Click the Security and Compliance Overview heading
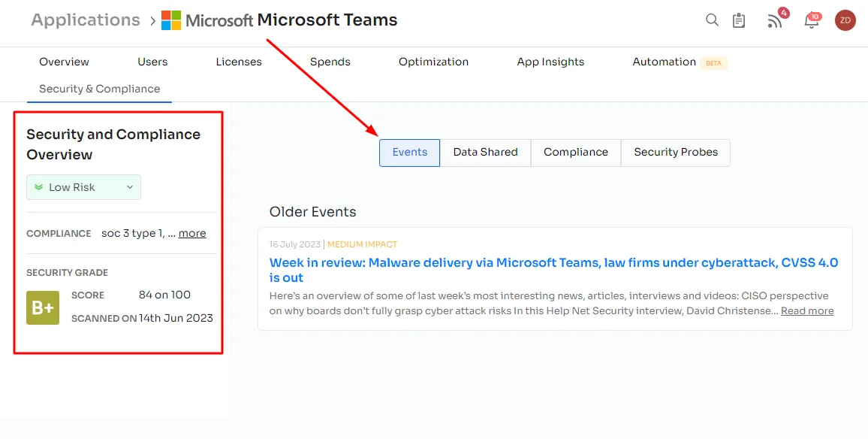This screenshot has height=439, width=868. pos(113,144)
